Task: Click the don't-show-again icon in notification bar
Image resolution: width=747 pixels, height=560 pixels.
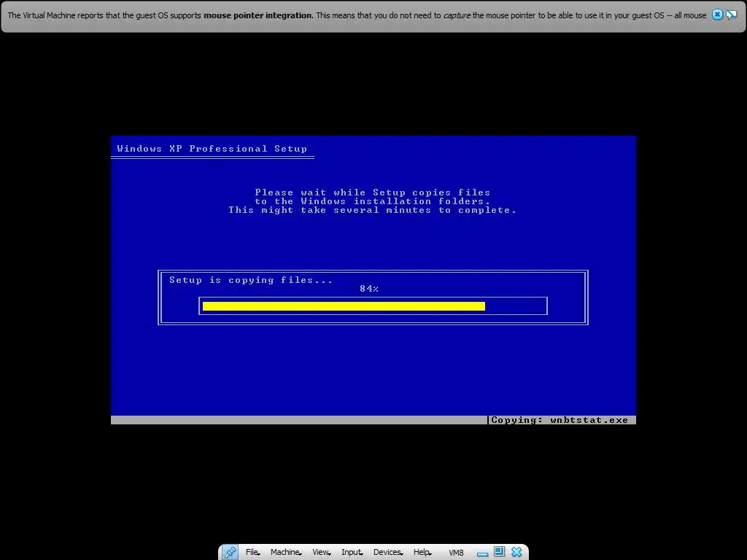Action: tap(731, 15)
